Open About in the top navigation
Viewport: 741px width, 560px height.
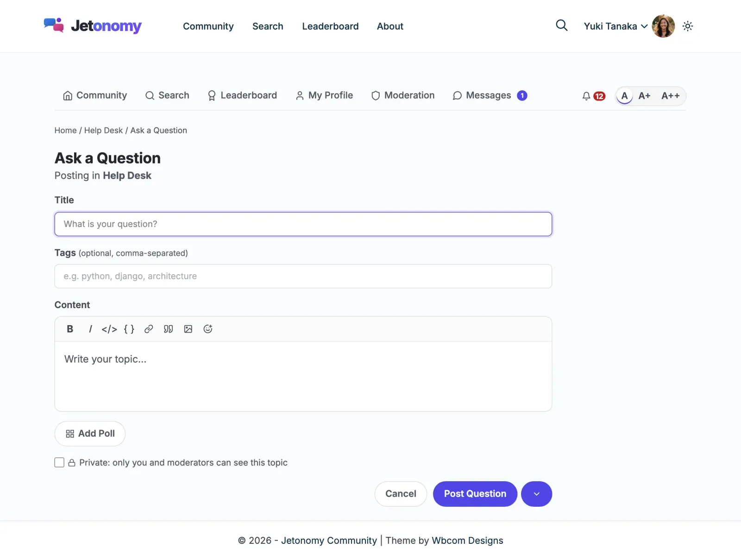[x=390, y=26]
